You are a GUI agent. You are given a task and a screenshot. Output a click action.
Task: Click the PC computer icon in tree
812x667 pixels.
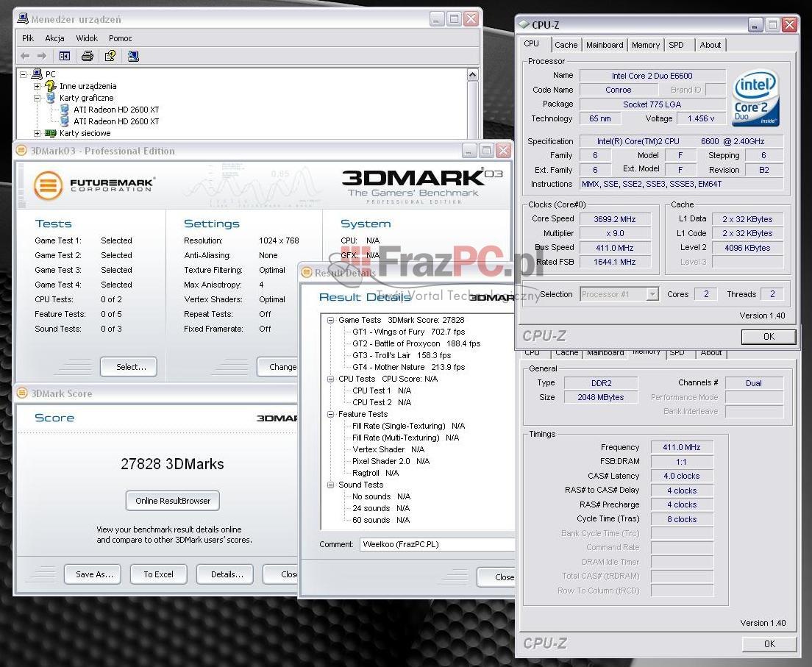[x=37, y=74]
